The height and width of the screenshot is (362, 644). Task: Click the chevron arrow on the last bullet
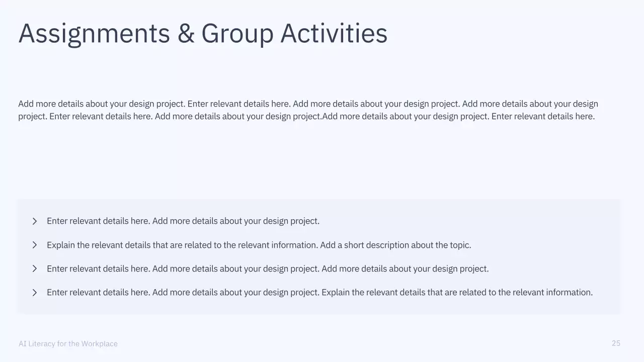click(34, 293)
